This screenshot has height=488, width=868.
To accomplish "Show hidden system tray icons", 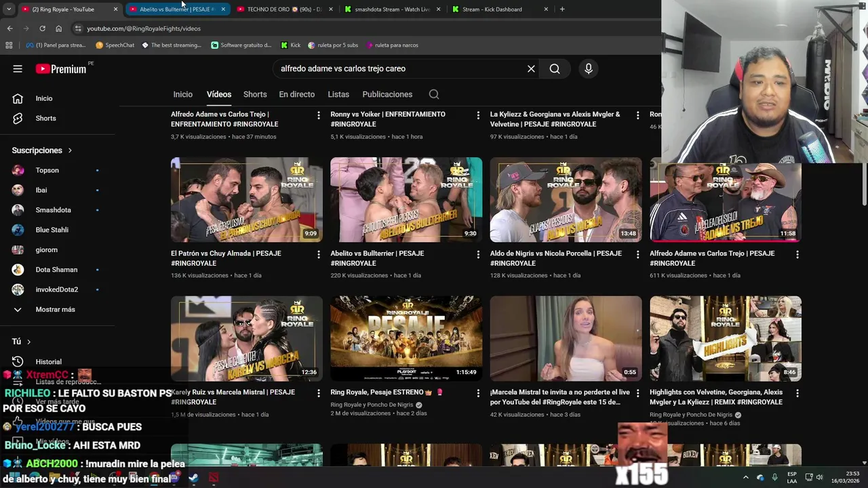I will coord(745,477).
